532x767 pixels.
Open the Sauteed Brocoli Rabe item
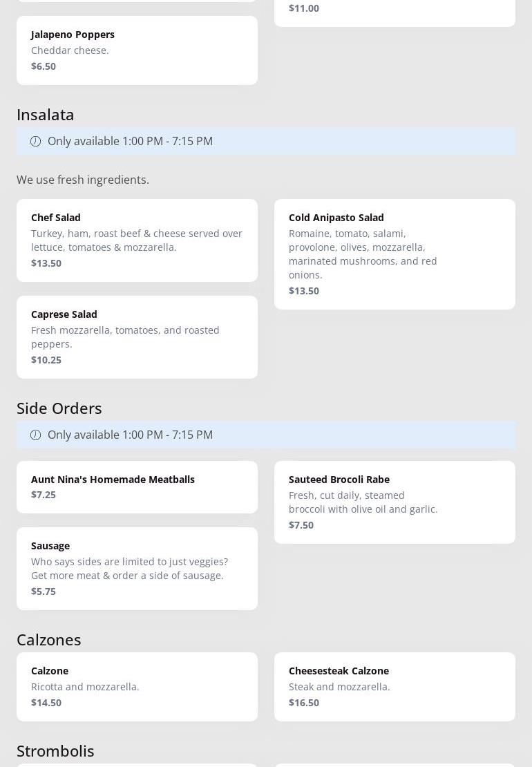click(x=395, y=502)
